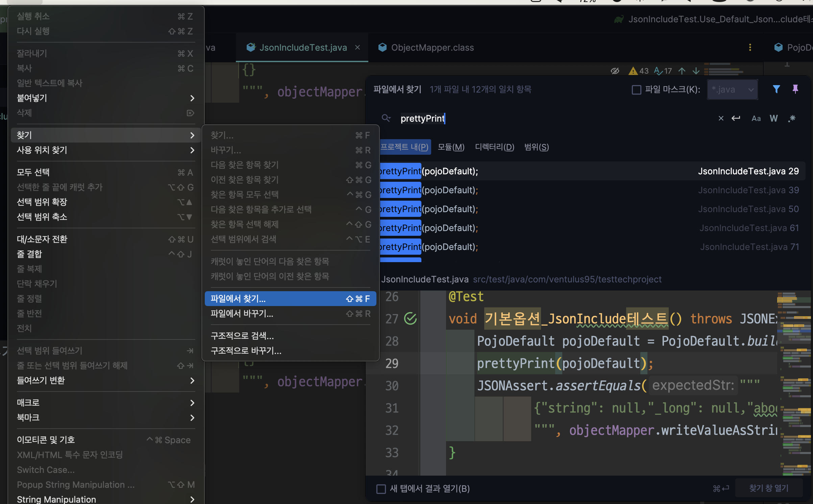Screen dimensions: 813x504
Task: Toggle the reader mode eye icon
Action: 615,71
